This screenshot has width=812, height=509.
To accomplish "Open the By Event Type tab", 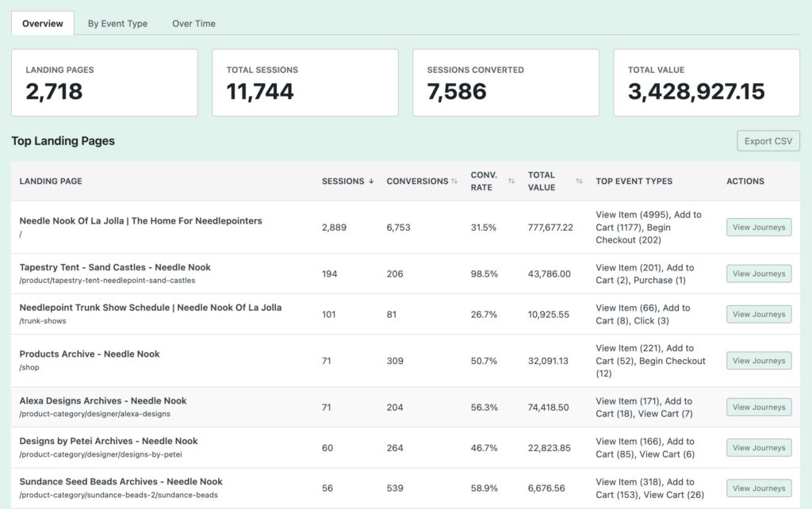I will click(117, 23).
